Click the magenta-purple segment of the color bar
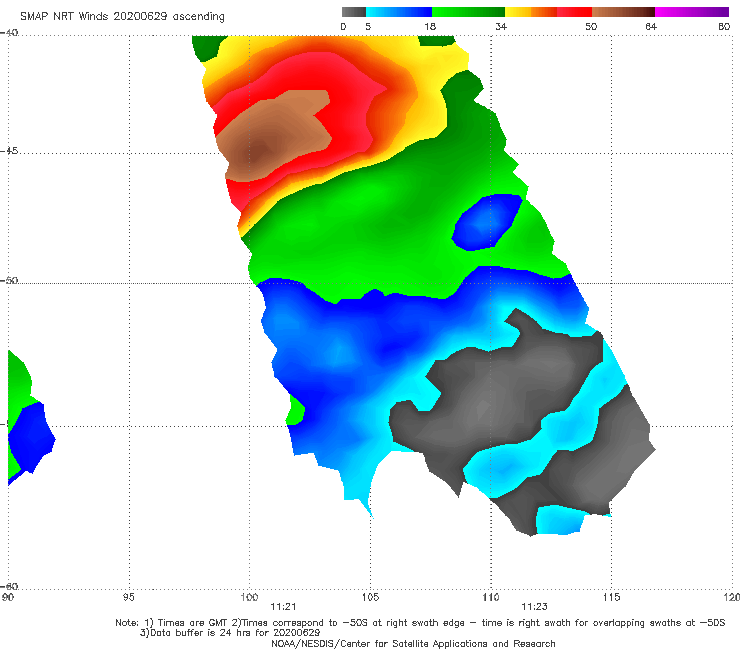The height and width of the screenshot is (650, 740). 692,12
